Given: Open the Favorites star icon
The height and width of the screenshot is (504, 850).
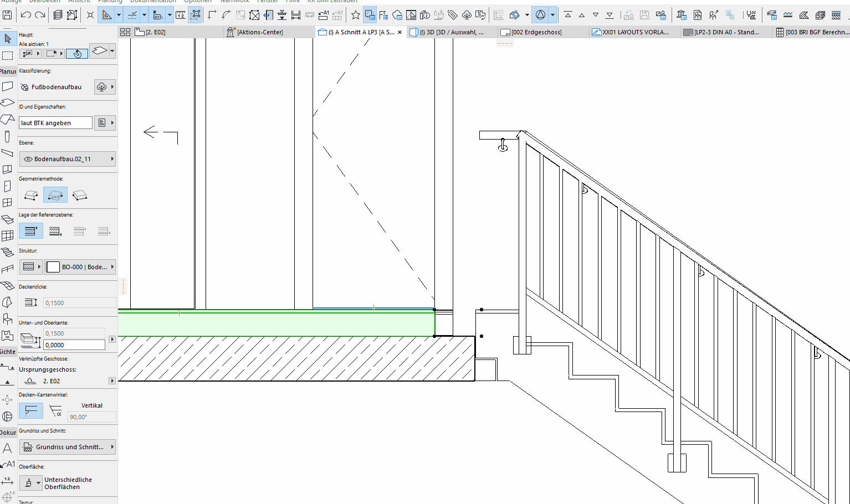Looking at the screenshot, I should tap(356, 15).
